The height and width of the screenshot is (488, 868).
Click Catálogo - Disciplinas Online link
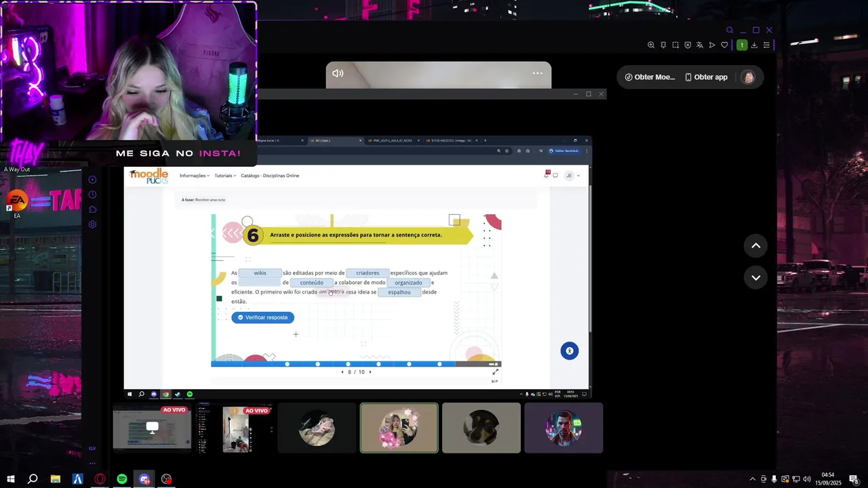(270, 176)
